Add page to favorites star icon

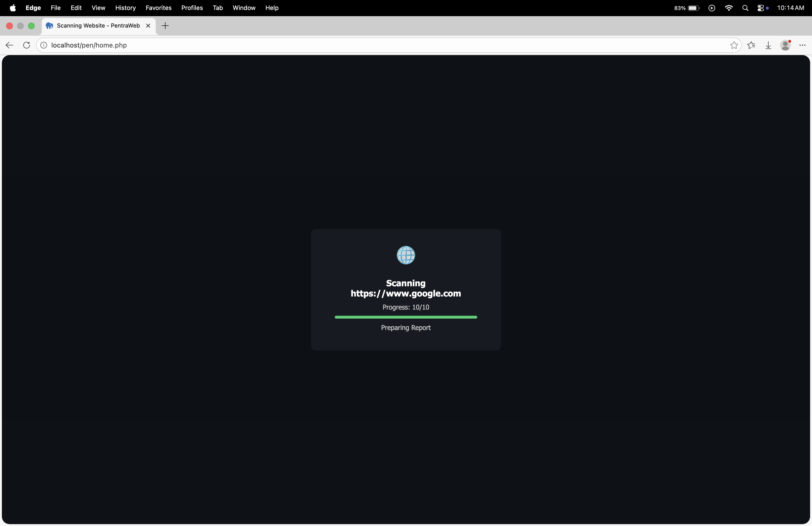click(734, 45)
